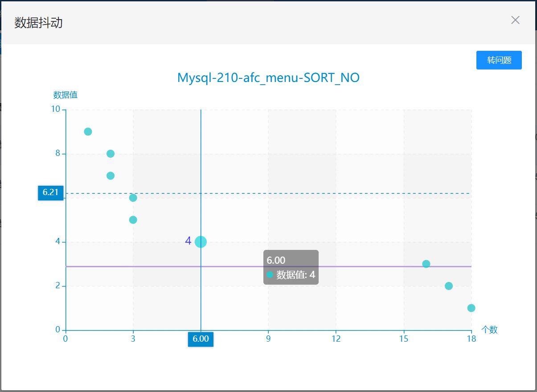This screenshot has height=392, width=537.
Task: Click the 个数 x-axis name label
Action: (489, 330)
